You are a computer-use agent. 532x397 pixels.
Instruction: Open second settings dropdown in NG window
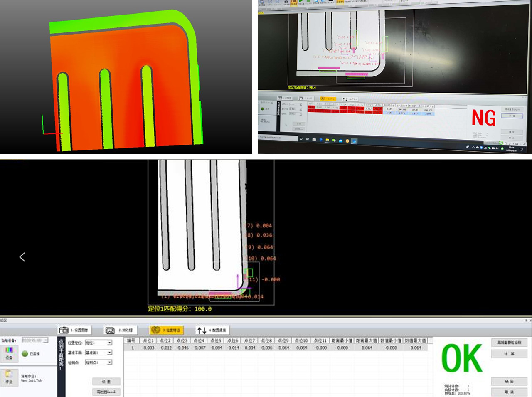(295, 109)
